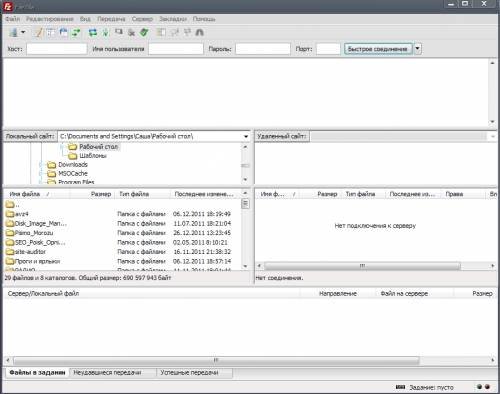Click the FileZilla logo in title bar
Image resolution: width=500 pixels, height=394 pixels.
point(7,6)
